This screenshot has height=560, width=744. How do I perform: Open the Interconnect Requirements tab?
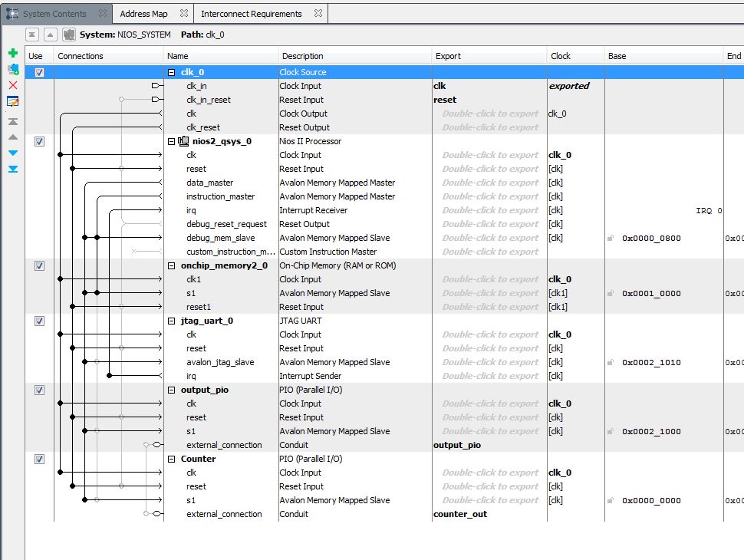[252, 14]
